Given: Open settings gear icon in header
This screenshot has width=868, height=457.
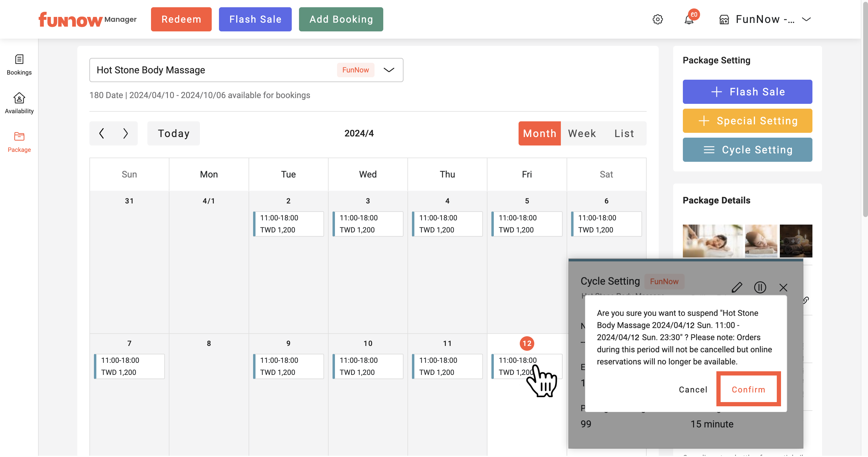Looking at the screenshot, I should click(657, 19).
